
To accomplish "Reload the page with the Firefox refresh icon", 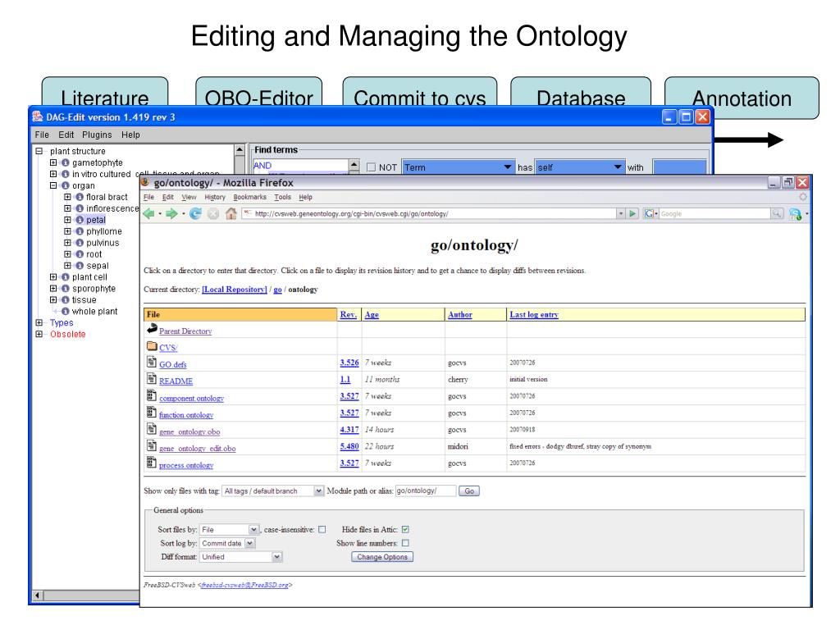I will [195, 214].
